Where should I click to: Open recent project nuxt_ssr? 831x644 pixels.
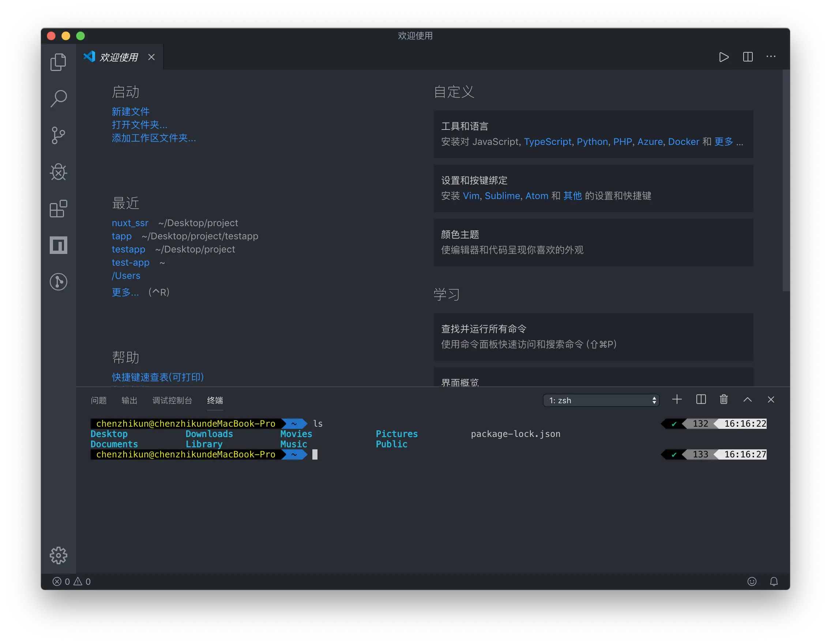pos(130,223)
